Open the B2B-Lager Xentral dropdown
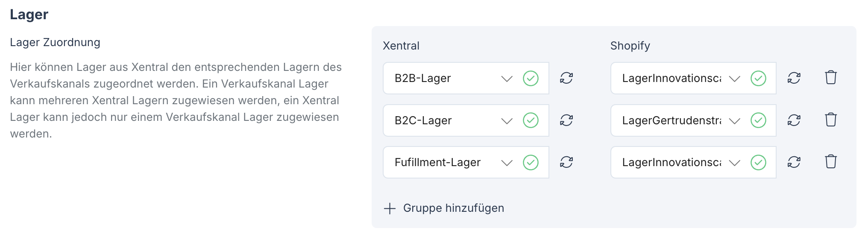868x240 pixels. click(x=507, y=79)
